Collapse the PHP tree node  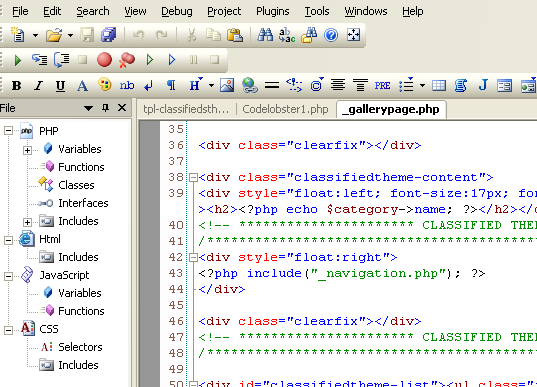click(9, 130)
